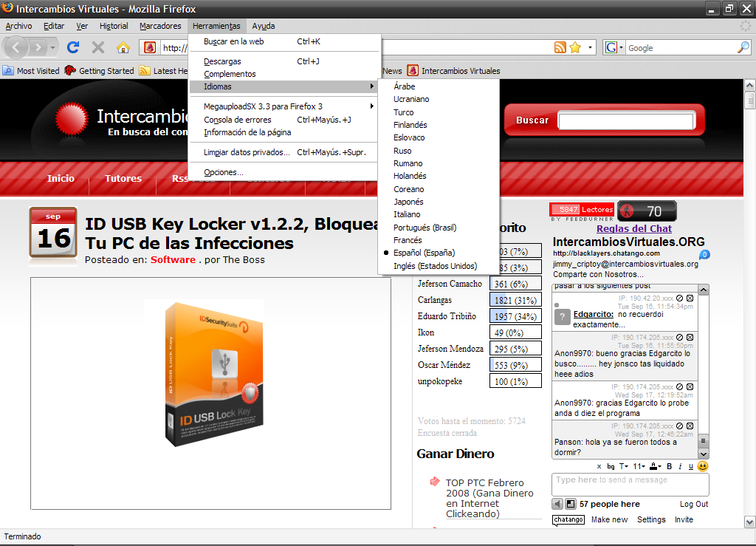
Task: Open the Reglas del Chat link
Action: point(634,228)
